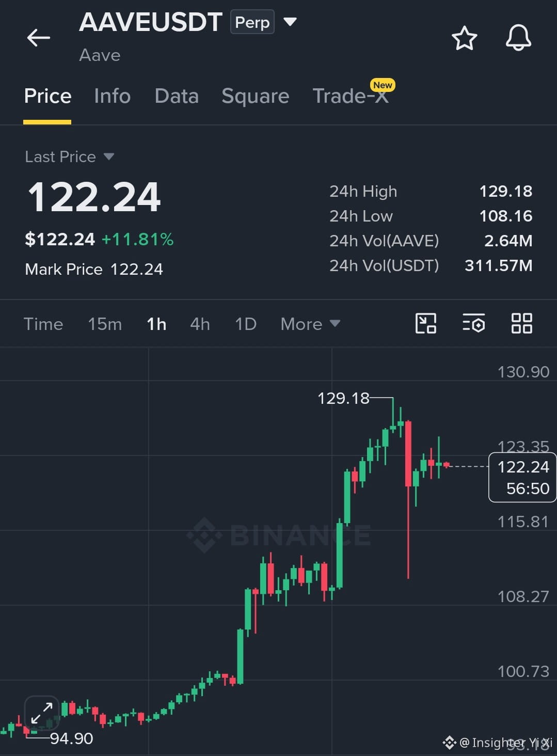Viewport: 557px width, 756px height.
Task: Tap the Mark Price 122.24 line
Action: click(x=94, y=269)
